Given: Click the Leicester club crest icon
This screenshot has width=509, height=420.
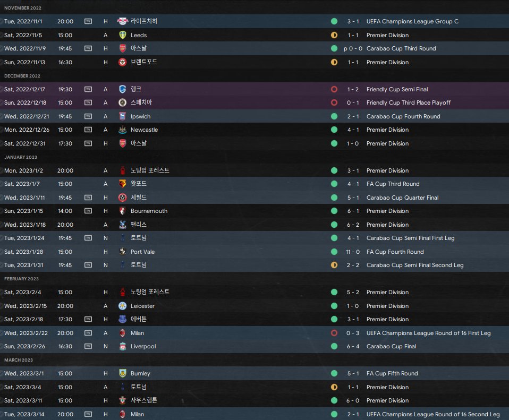Looking at the screenshot, I should [x=122, y=306].
